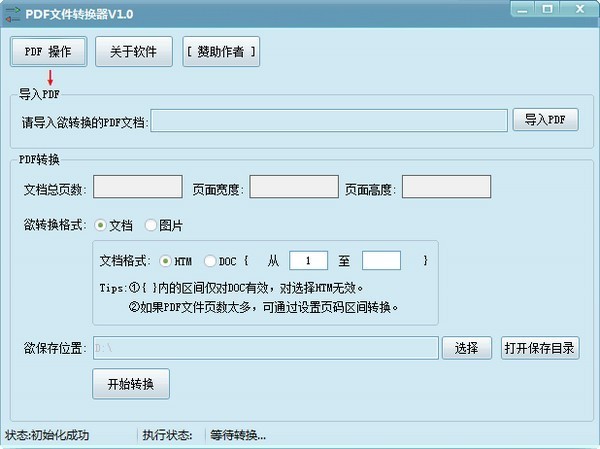Click the 页面高度 page height field
This screenshot has height=449, width=600.
[x=446, y=187]
